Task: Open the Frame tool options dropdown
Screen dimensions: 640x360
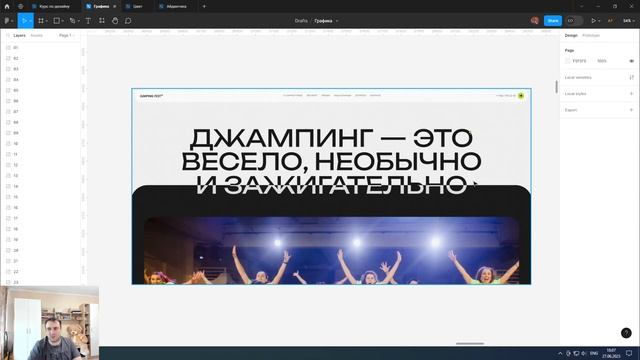Action: pyautogui.click(x=47, y=21)
